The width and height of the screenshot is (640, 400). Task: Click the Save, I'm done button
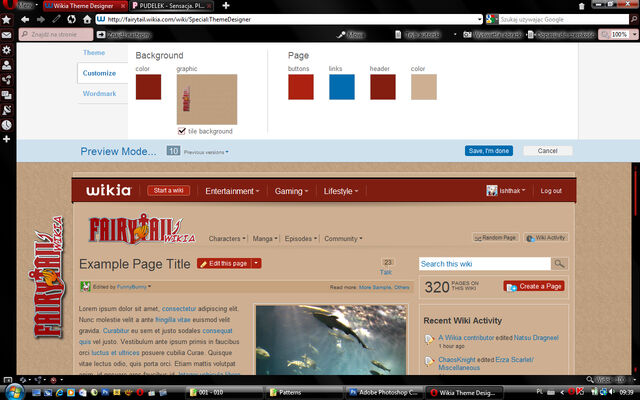(x=489, y=151)
